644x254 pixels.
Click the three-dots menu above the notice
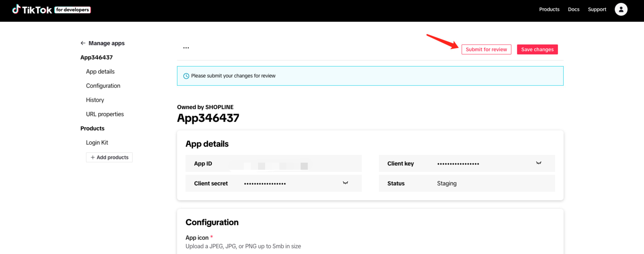pos(186,48)
